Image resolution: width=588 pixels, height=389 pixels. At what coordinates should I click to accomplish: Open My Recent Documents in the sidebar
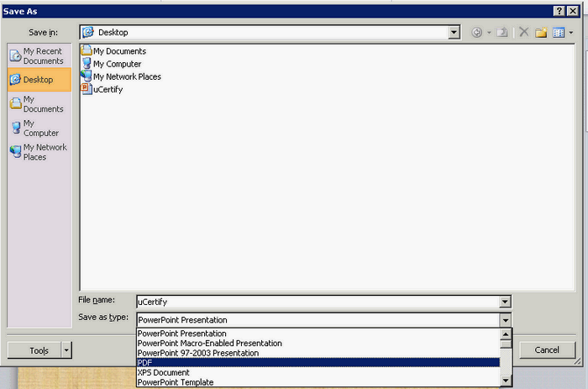(38, 55)
